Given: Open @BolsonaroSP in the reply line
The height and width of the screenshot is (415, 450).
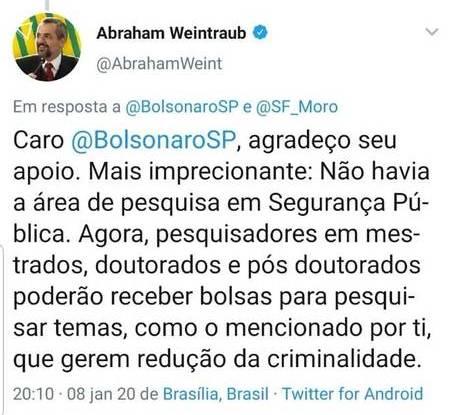Looking at the screenshot, I should (182, 107).
